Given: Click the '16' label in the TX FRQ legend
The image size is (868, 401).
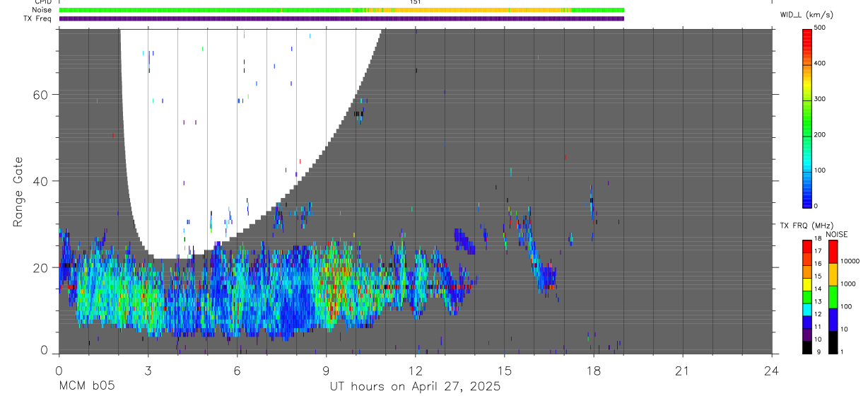Looking at the screenshot, I should [817, 263].
